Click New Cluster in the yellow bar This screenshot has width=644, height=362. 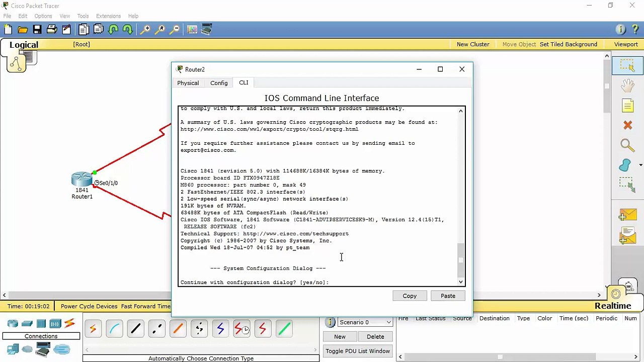point(473,44)
